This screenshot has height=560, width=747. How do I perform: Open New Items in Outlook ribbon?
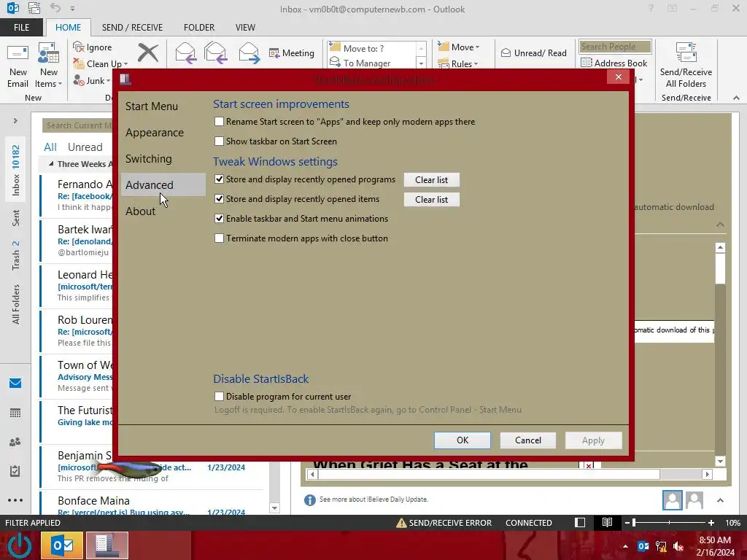pos(49,66)
